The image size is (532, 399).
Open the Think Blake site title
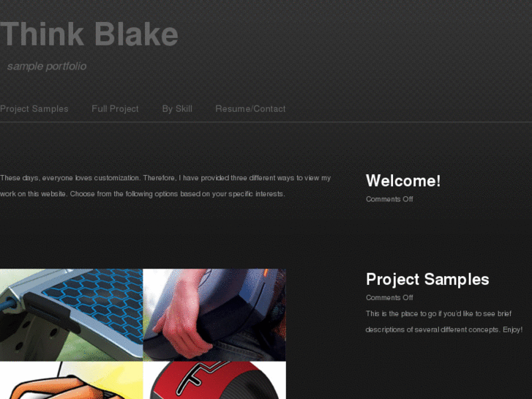pos(89,34)
